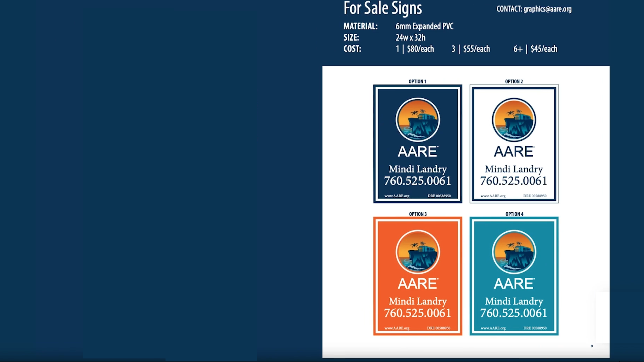The height and width of the screenshot is (362, 644).
Task: Click the 'SIZE:' label
Action: (x=351, y=38)
